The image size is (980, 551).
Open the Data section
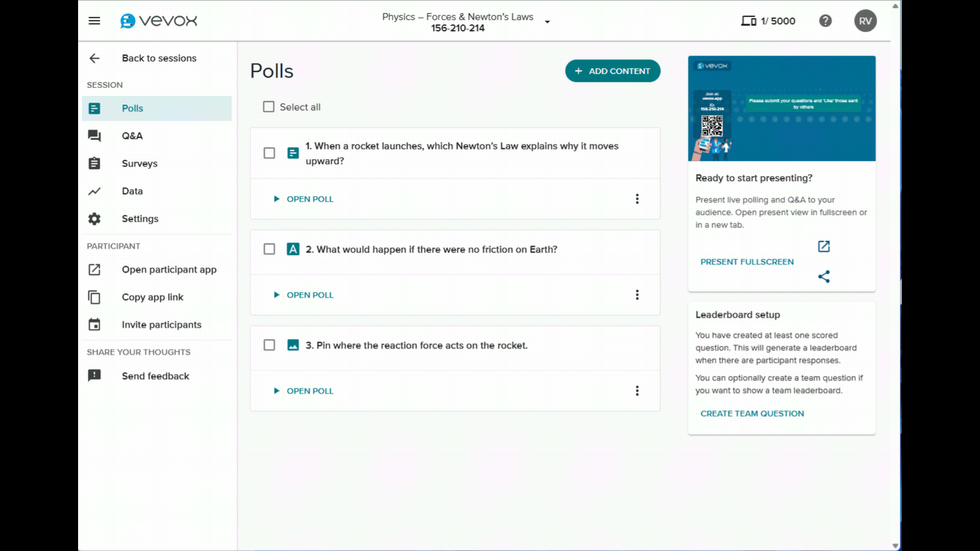[132, 191]
